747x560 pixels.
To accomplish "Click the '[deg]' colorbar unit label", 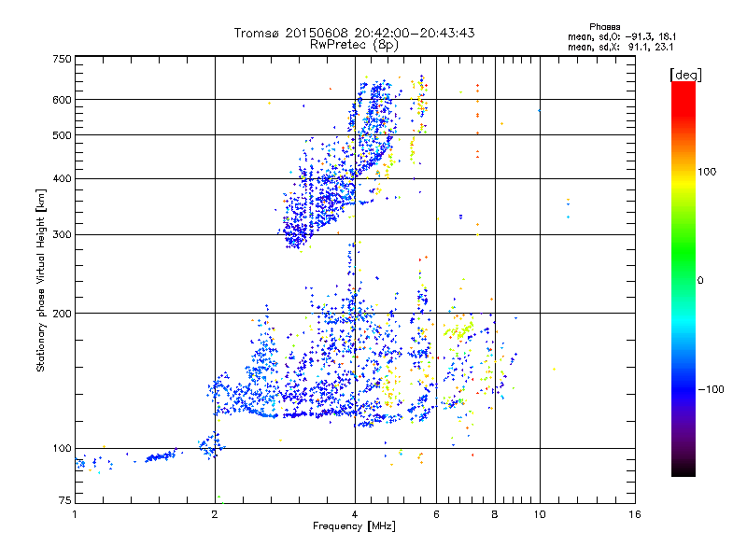I will coord(685,75).
